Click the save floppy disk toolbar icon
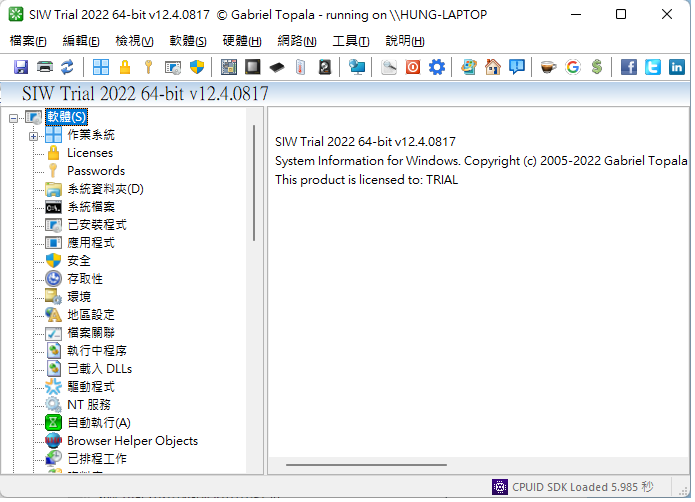Viewport: 695px width, 502px height. pyautogui.click(x=21, y=67)
